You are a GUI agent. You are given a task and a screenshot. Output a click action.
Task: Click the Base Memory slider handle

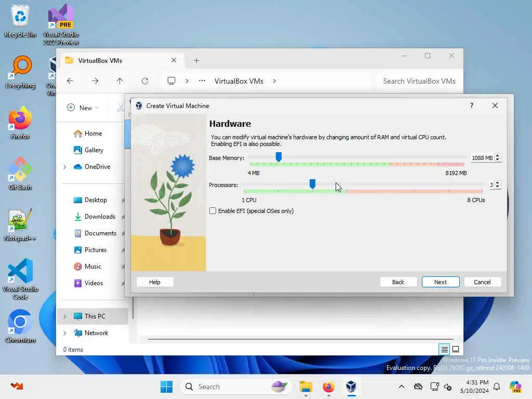tap(278, 157)
